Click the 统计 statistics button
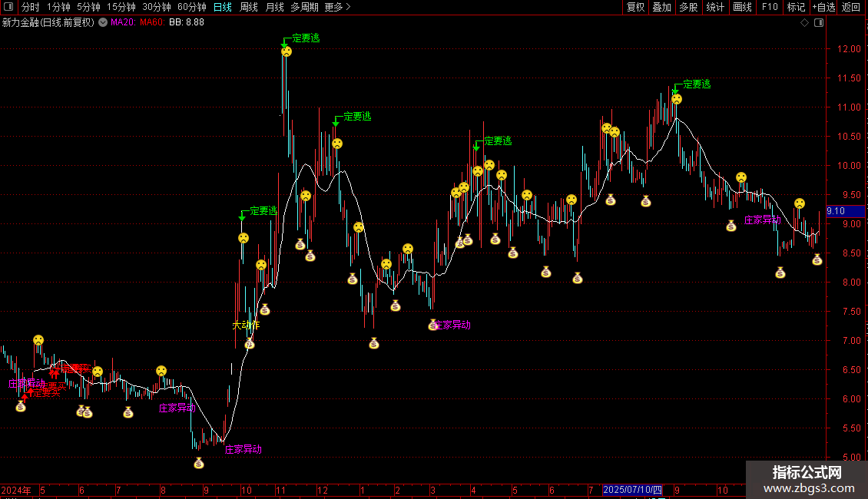This screenshot has height=499, width=868. [x=714, y=7]
